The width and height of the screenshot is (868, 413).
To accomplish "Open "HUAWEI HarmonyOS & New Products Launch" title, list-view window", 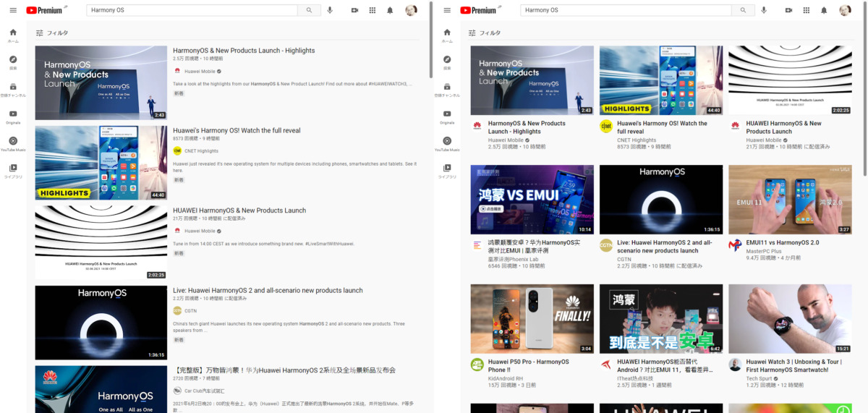I will click(x=239, y=210).
